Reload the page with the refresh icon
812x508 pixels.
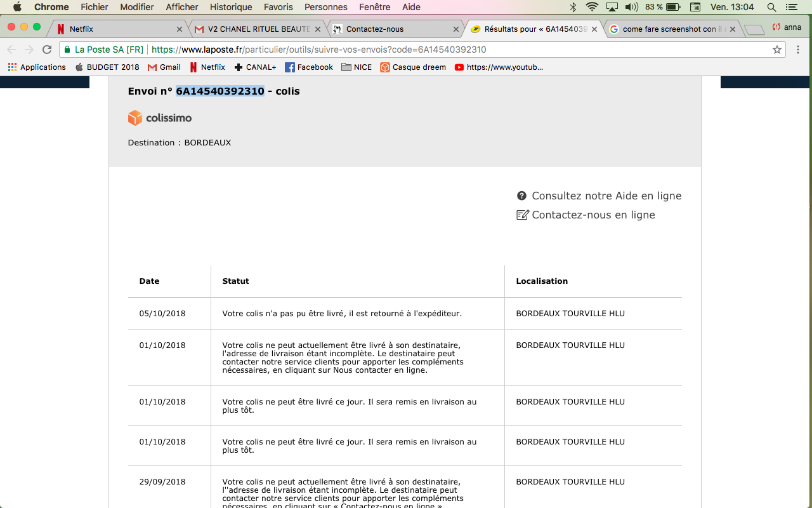click(47, 50)
